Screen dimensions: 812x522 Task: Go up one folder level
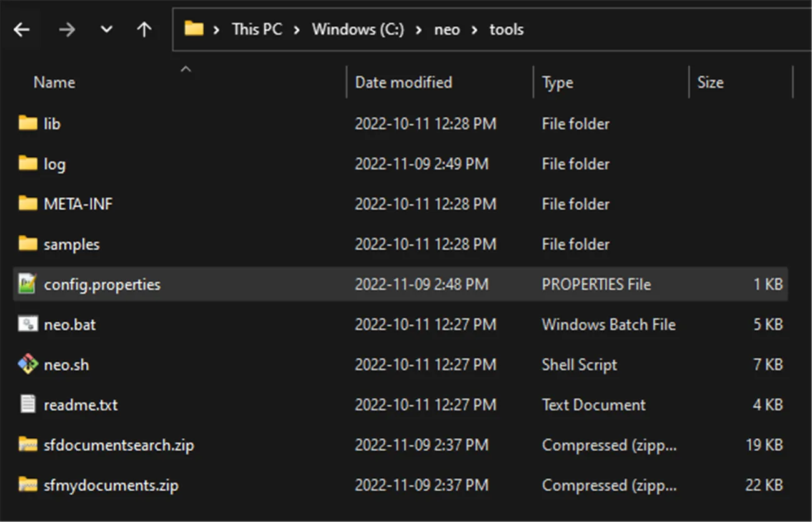click(144, 29)
